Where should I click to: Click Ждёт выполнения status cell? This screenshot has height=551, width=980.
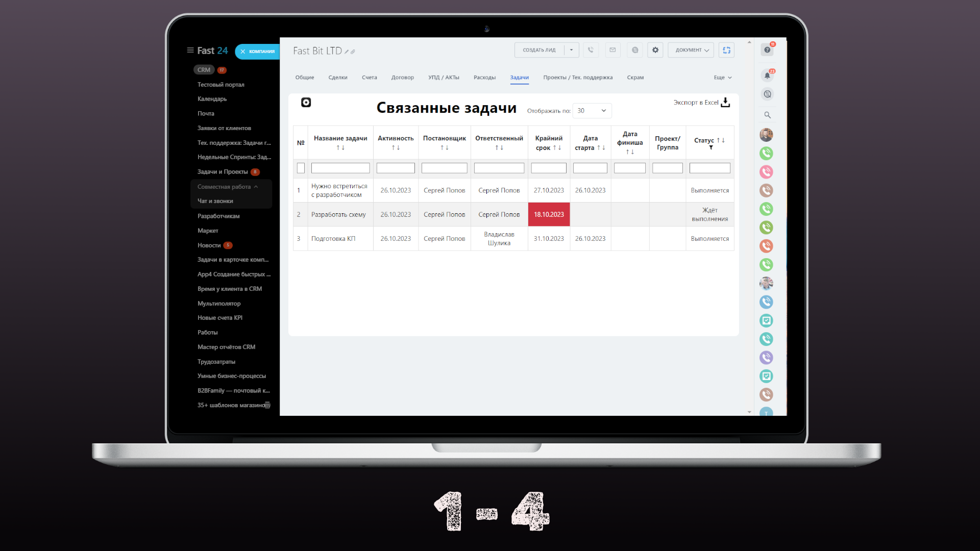tap(710, 214)
